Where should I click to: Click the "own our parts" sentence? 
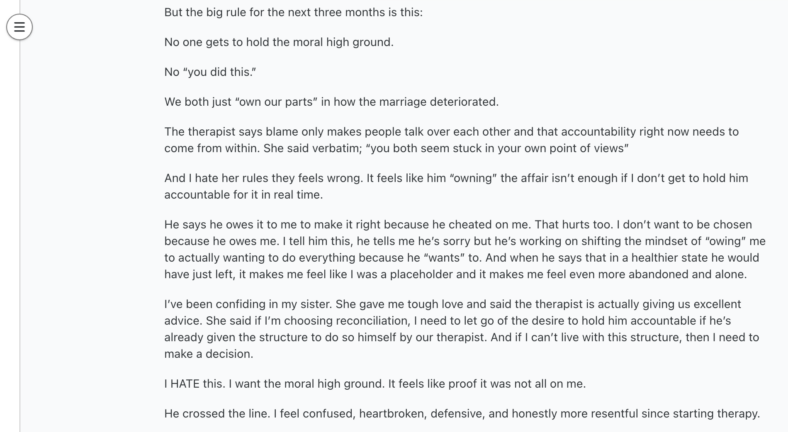(x=331, y=102)
